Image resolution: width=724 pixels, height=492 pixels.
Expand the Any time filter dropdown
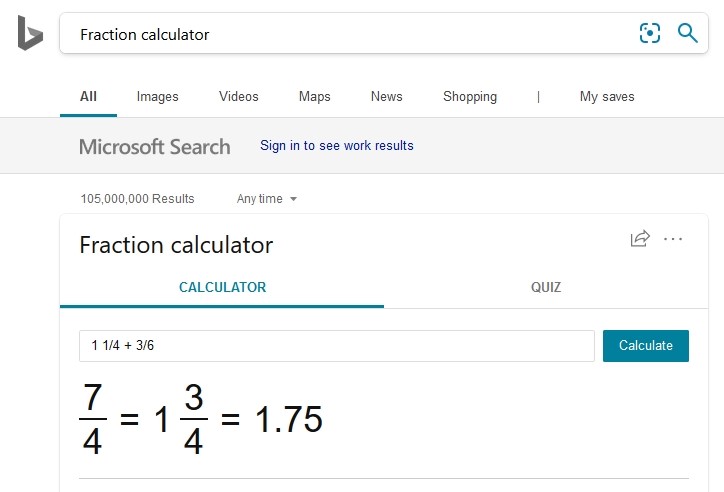[x=267, y=199]
